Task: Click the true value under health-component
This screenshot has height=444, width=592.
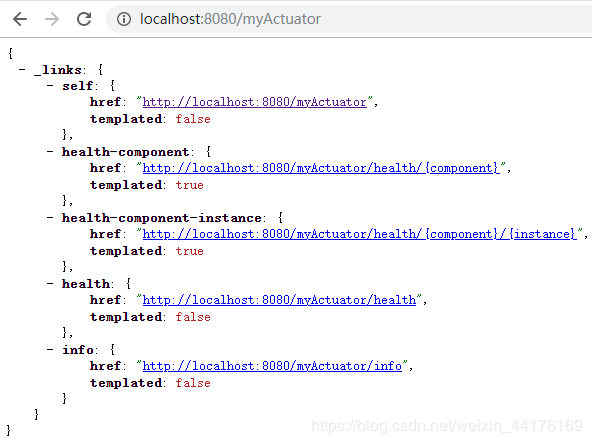Action: point(190,185)
